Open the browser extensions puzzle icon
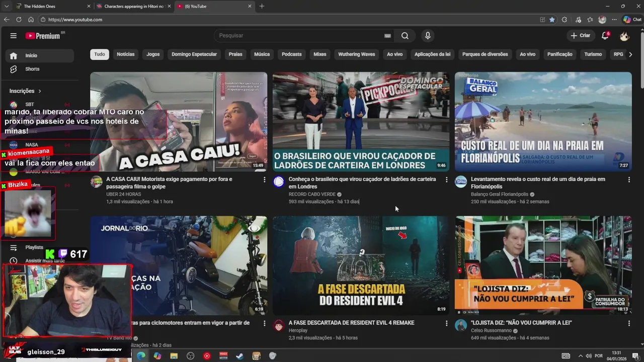The height and width of the screenshot is (362, 644). click(x=565, y=20)
